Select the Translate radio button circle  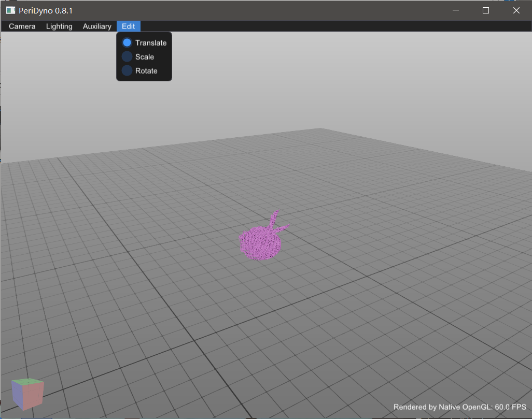(127, 43)
